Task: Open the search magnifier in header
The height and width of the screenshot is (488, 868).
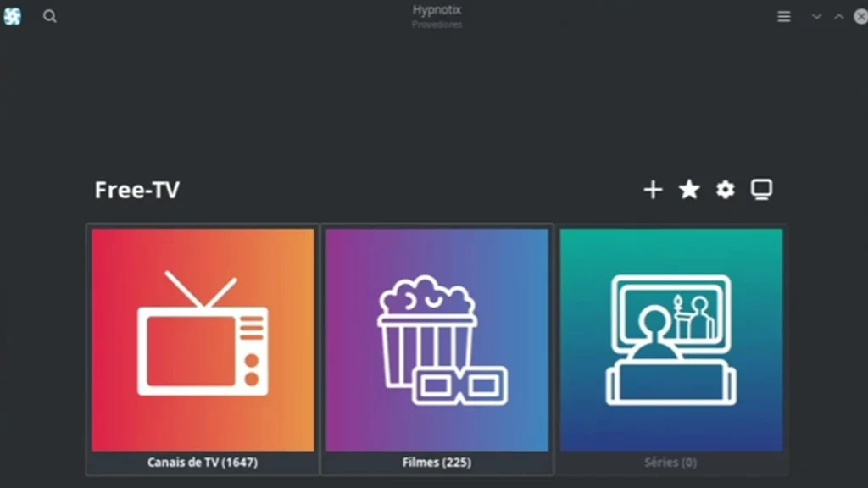Action: coord(50,16)
